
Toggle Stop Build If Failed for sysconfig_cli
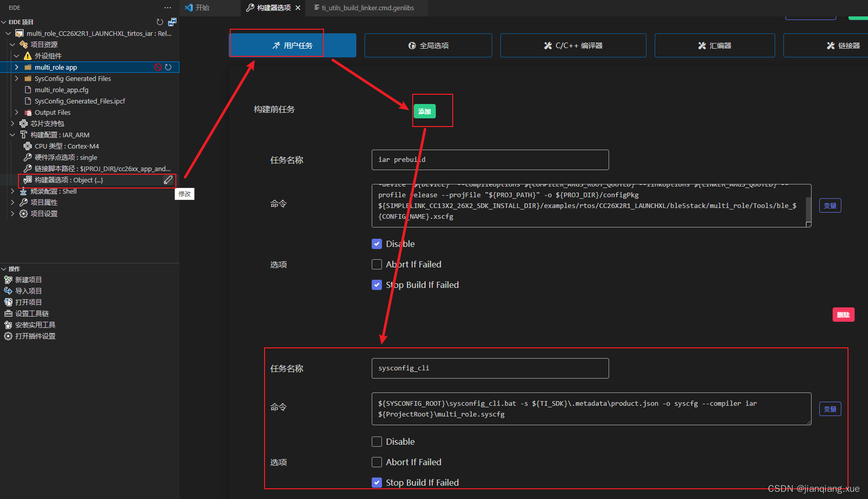click(377, 483)
